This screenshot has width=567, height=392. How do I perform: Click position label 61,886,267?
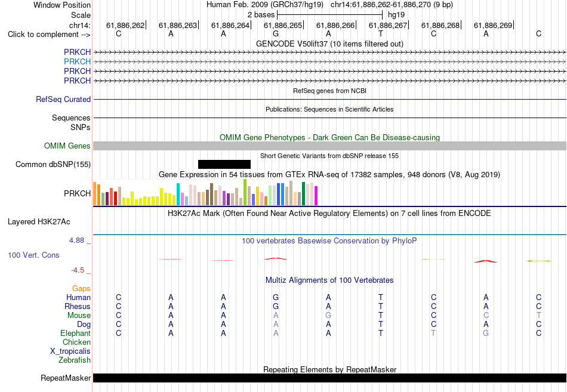(x=388, y=25)
